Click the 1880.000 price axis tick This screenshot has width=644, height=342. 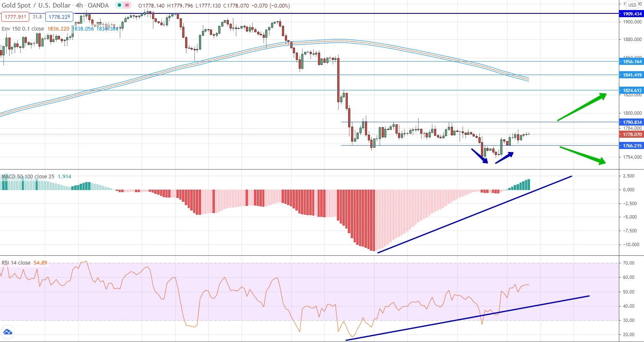click(x=632, y=39)
